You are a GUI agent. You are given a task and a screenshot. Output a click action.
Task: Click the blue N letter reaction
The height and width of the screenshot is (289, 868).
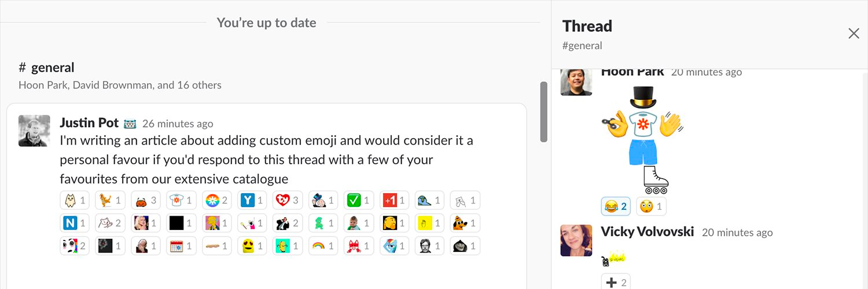75,223
